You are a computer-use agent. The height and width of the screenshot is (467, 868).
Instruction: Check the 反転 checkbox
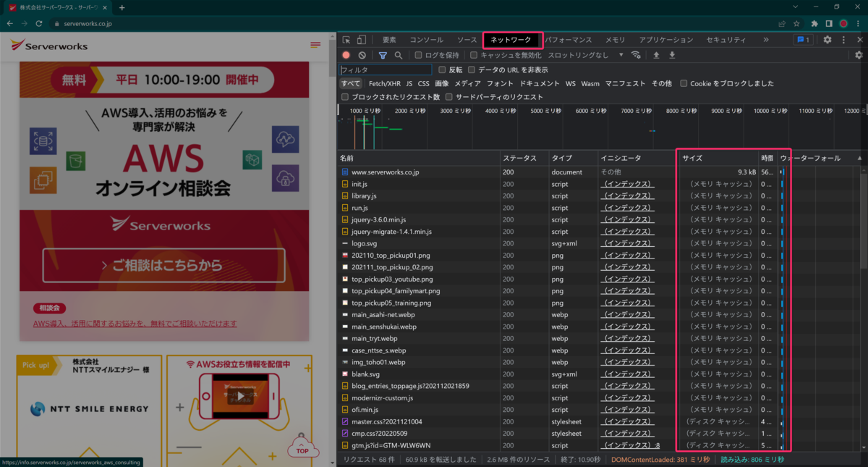coord(442,70)
